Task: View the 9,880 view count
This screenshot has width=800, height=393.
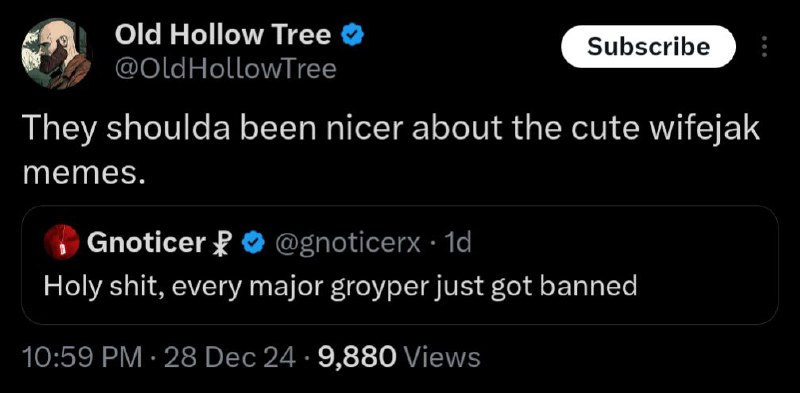Action: click(357, 357)
